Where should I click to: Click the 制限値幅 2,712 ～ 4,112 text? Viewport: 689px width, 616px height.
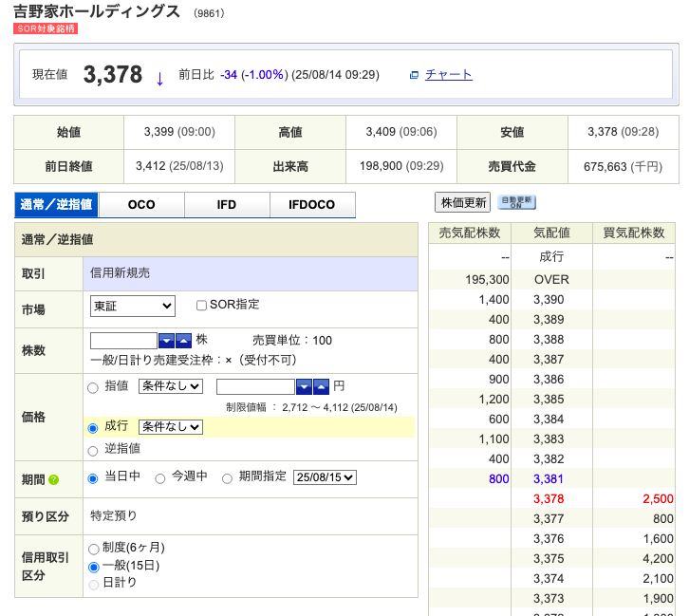(x=311, y=408)
